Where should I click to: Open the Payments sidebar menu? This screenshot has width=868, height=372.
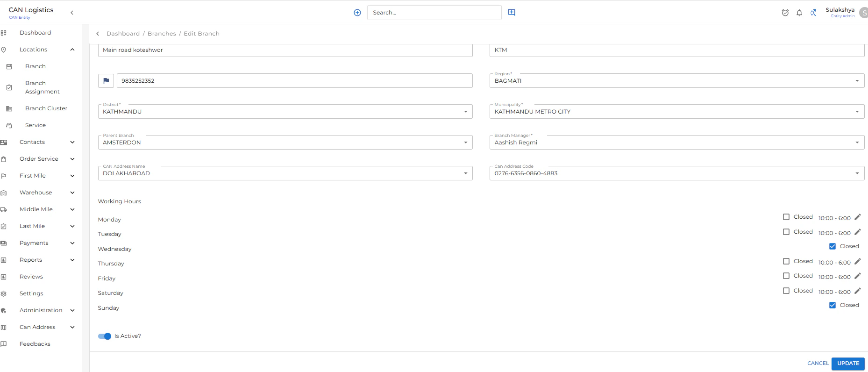34,243
